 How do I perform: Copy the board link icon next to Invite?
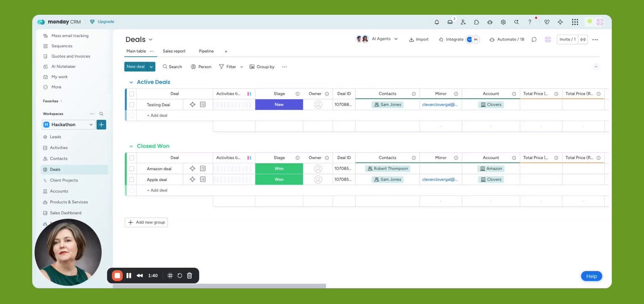pos(583,39)
